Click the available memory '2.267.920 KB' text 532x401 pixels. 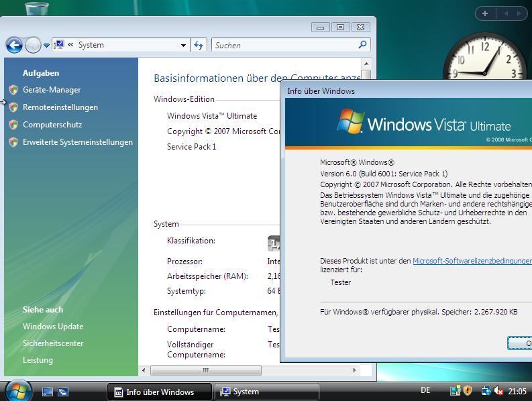click(496, 312)
